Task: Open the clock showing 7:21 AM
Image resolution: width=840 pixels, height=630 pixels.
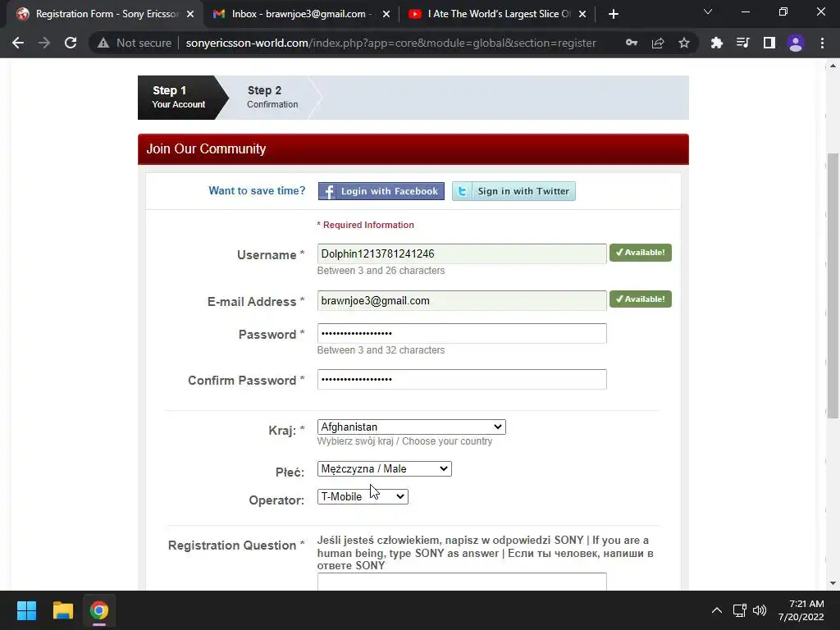Action: coord(801,610)
